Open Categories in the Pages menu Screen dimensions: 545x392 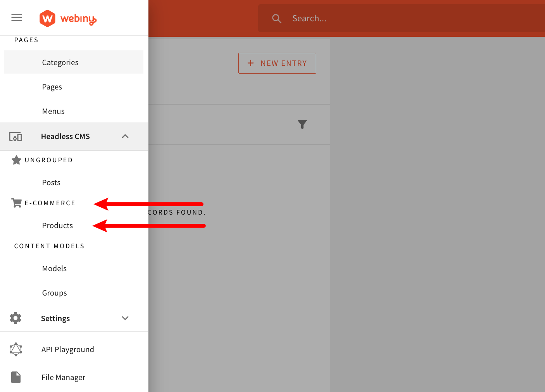[60, 62]
